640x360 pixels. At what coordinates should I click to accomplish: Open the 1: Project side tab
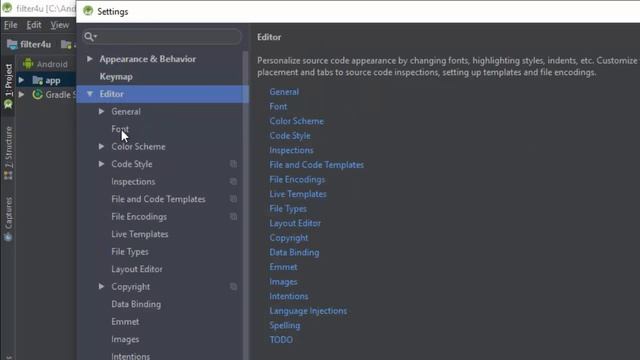point(8,86)
